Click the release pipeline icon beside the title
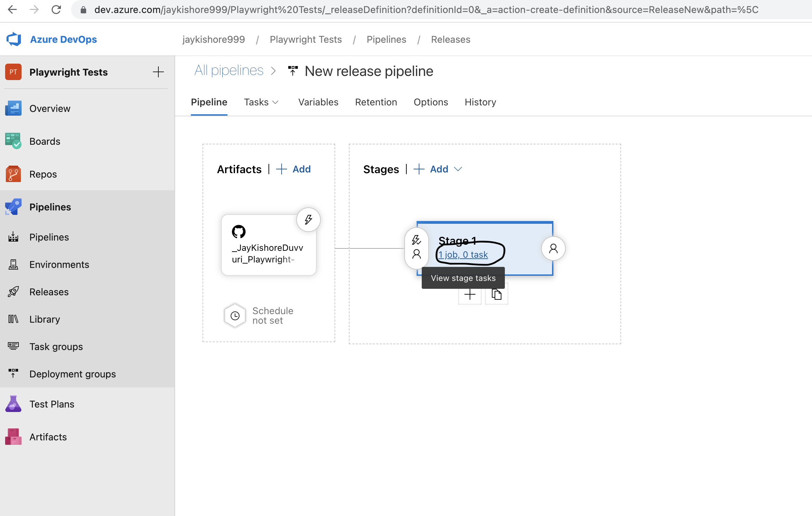This screenshot has width=812, height=516. coord(293,71)
